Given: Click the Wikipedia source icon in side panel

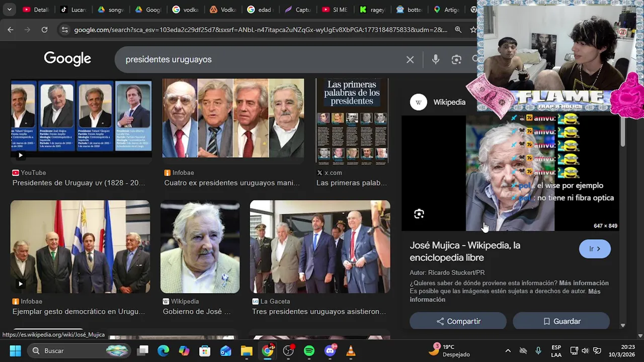Looking at the screenshot, I should (418, 102).
